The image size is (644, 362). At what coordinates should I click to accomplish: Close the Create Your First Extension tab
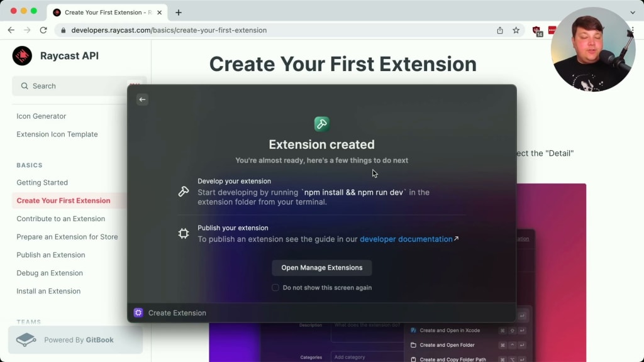(159, 13)
